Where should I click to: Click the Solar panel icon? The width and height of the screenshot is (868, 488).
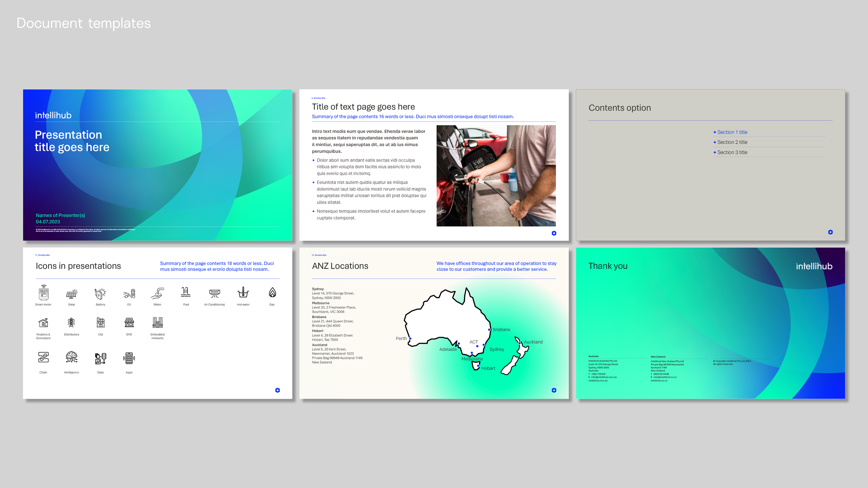pyautogui.click(x=72, y=294)
